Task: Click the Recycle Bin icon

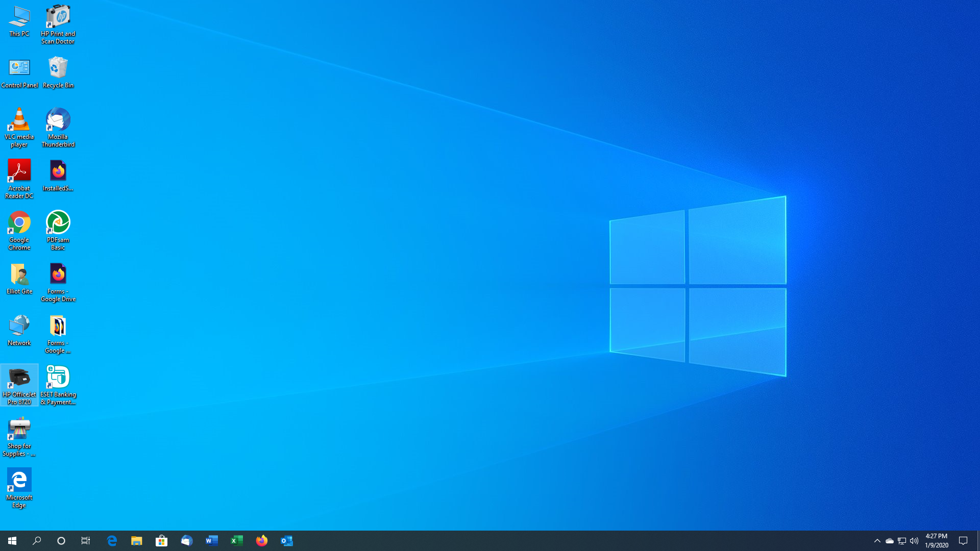Action: tap(58, 69)
